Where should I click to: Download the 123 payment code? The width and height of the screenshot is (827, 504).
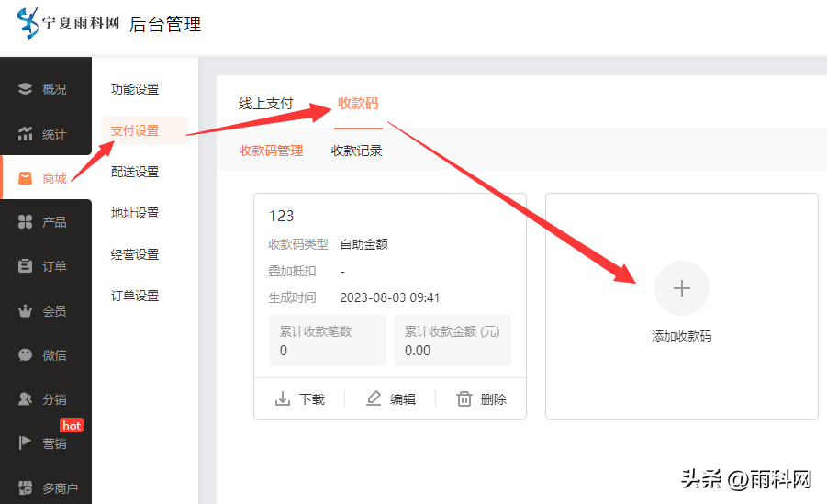[x=300, y=399]
